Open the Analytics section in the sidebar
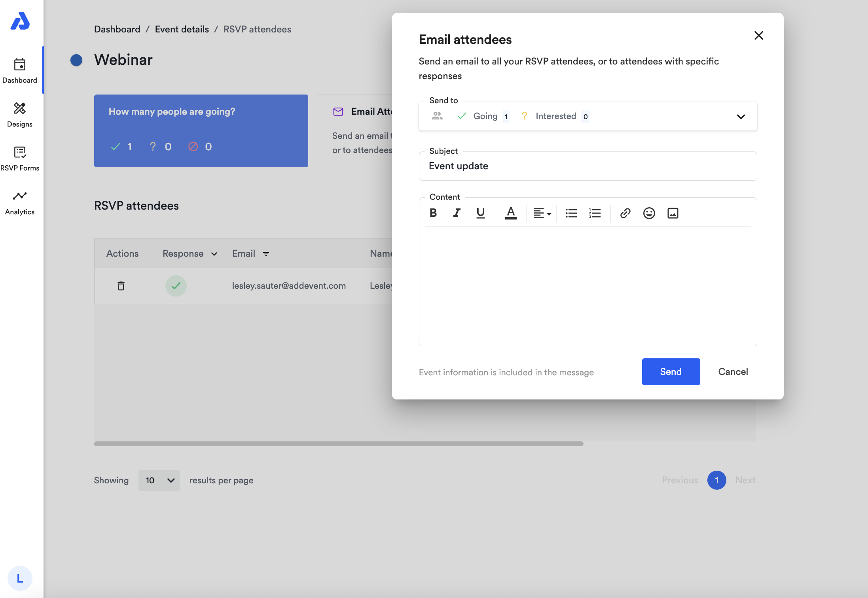 coord(20,203)
